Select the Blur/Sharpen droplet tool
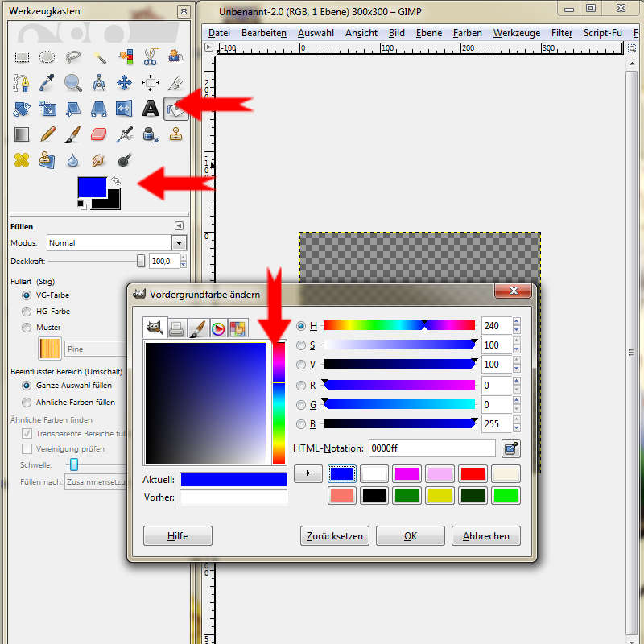The width and height of the screenshot is (644, 644). click(x=73, y=160)
